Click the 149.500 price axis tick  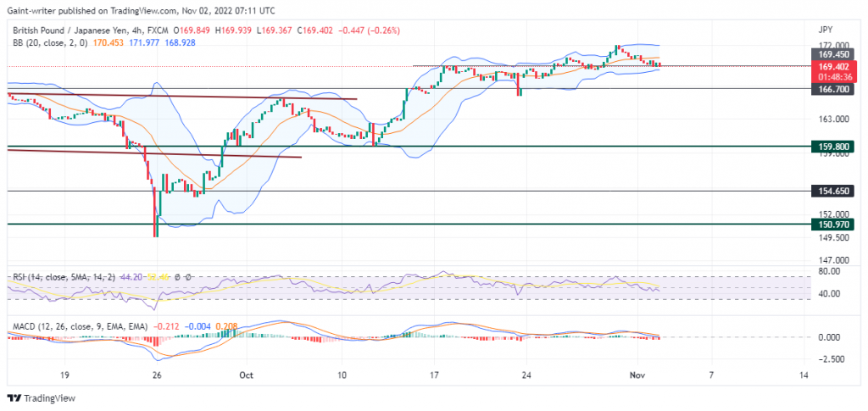pos(834,237)
